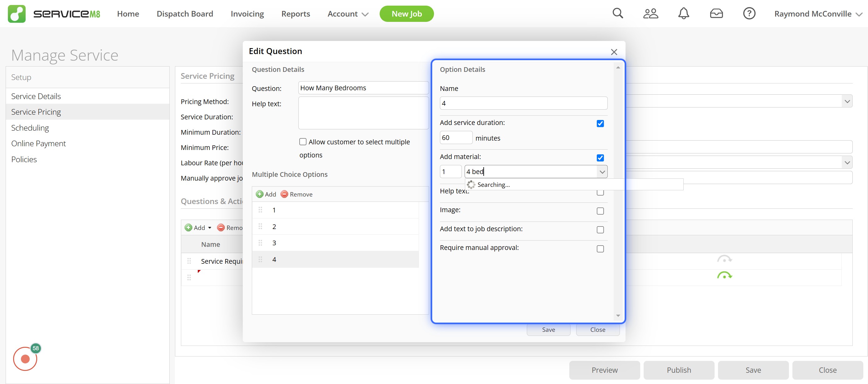The height and width of the screenshot is (384, 868).
Task: Grab the drag handle of option 3
Action: click(260, 242)
